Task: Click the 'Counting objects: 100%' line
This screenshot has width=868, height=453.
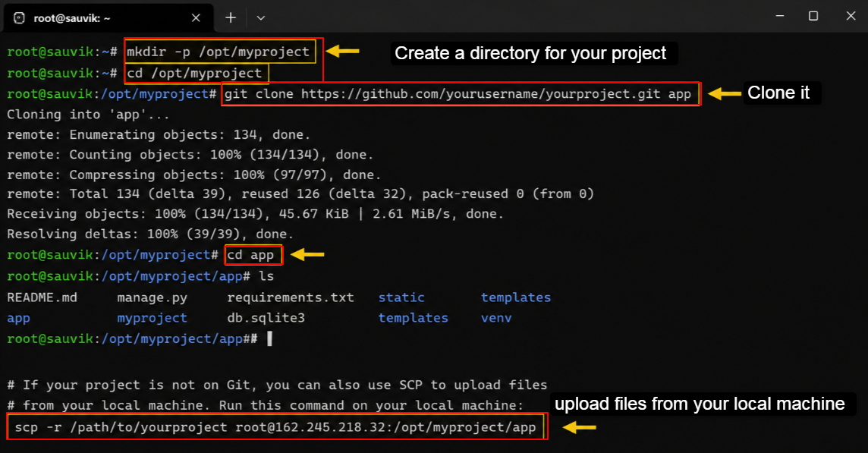Action: (x=190, y=155)
